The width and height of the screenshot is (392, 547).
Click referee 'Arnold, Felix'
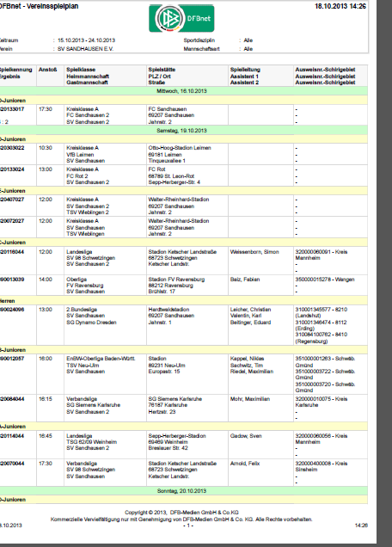click(245, 464)
